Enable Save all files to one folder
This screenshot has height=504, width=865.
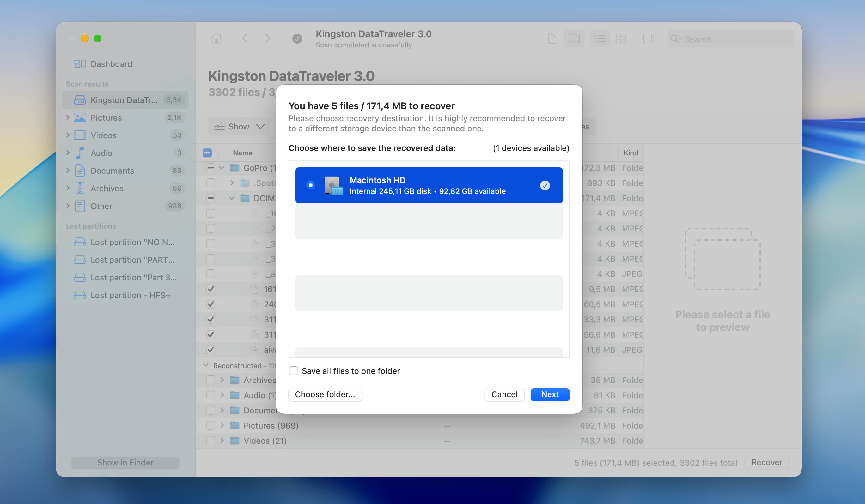click(x=294, y=371)
